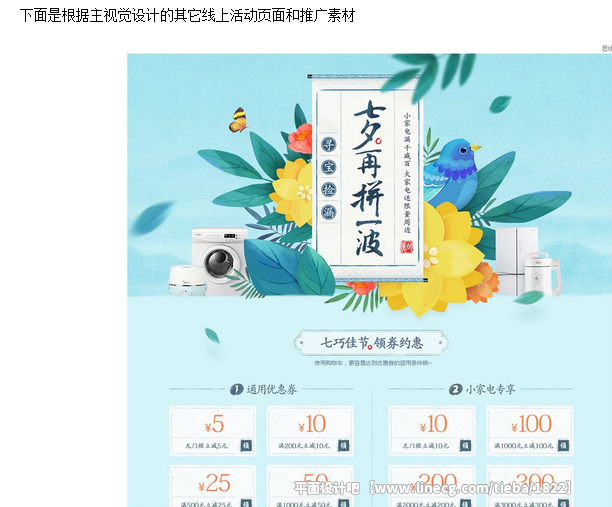Click the number 1 badge before 通用优惠券
Screen dimensions: 612x507
point(237,389)
